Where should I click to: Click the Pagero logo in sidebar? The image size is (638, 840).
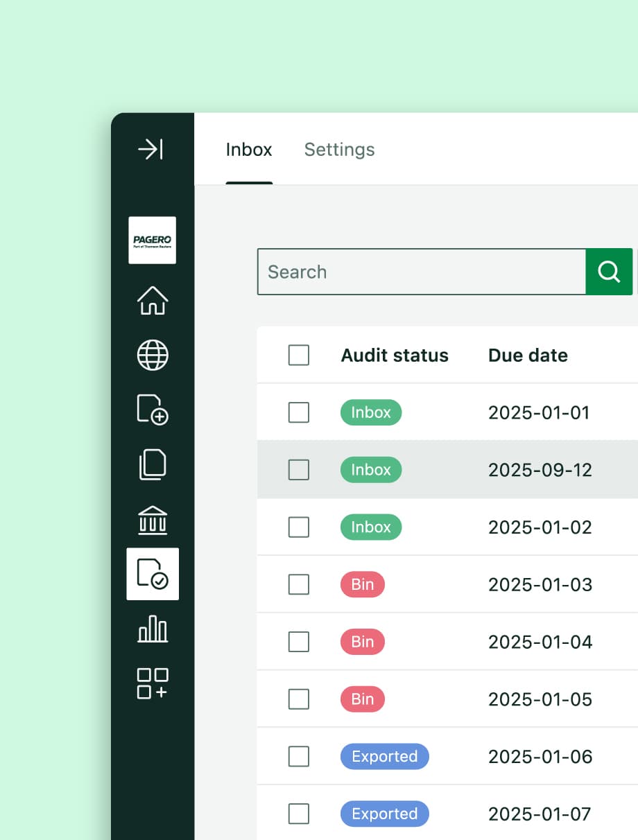pyautogui.click(x=152, y=240)
